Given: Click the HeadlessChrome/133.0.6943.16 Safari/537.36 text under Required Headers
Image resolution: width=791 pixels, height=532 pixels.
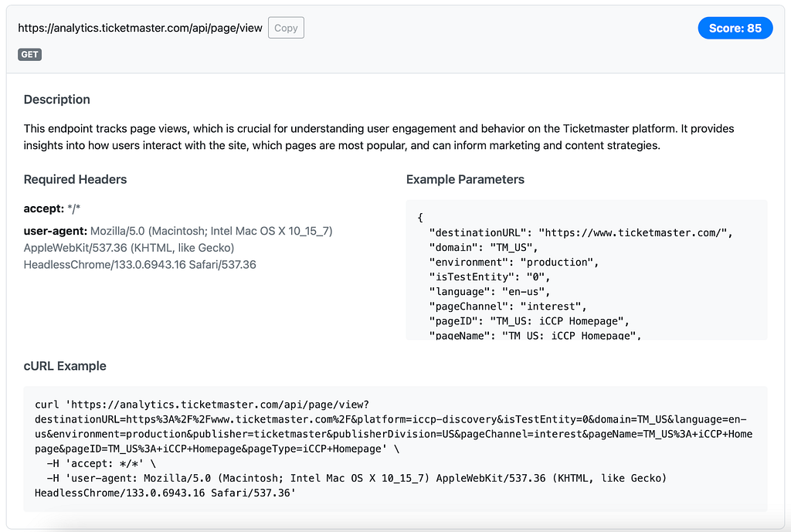Looking at the screenshot, I should point(140,265).
